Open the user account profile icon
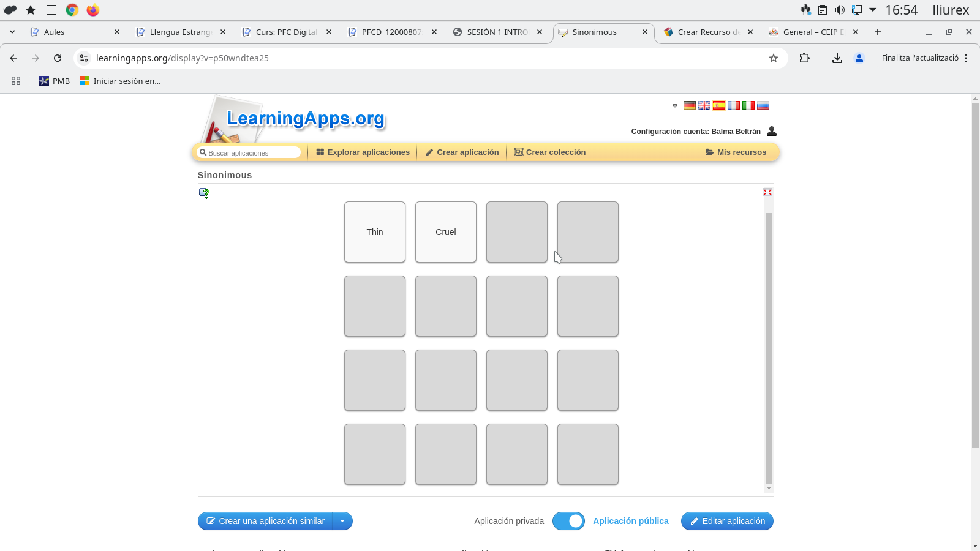Screen dimensions: 980x551 771,131
